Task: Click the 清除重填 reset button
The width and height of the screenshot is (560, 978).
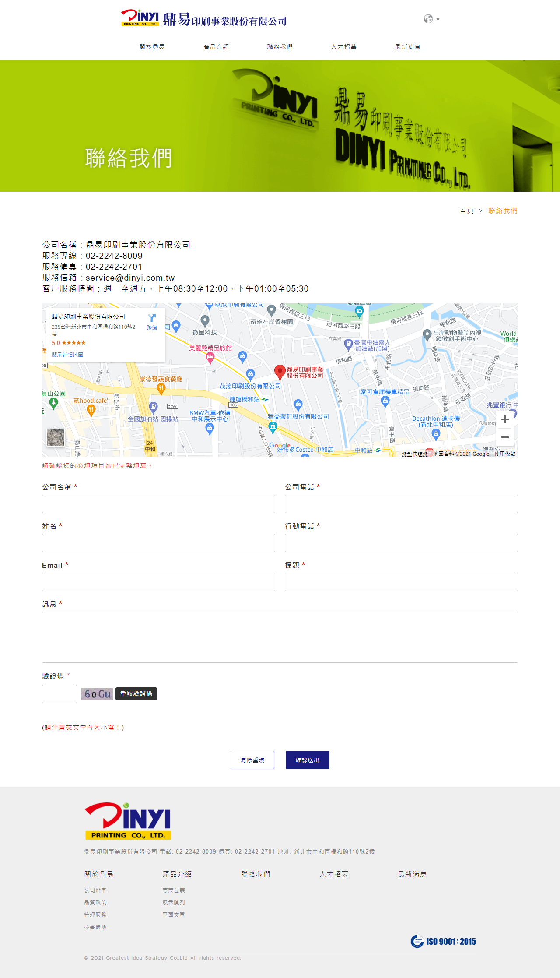Action: (252, 760)
